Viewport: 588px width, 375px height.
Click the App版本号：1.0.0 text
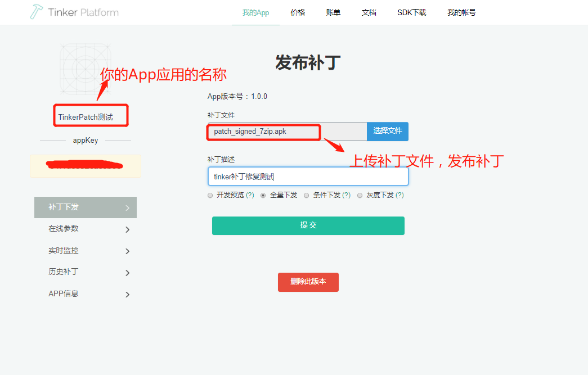237,96
